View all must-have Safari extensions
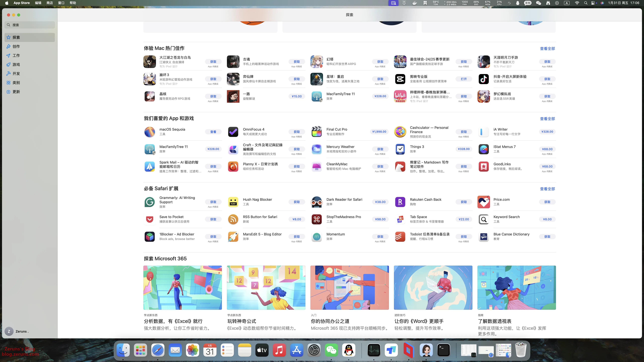 (x=547, y=189)
